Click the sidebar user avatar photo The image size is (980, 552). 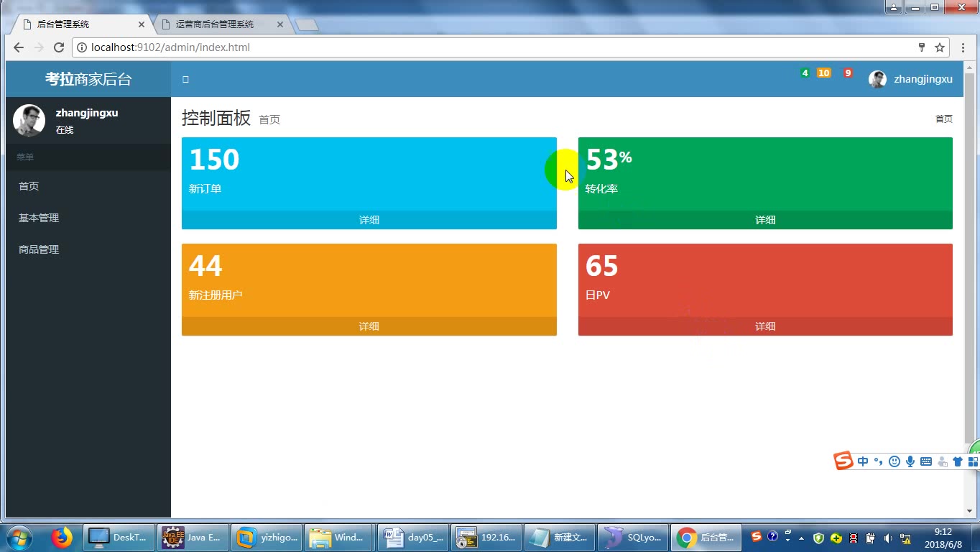29,120
